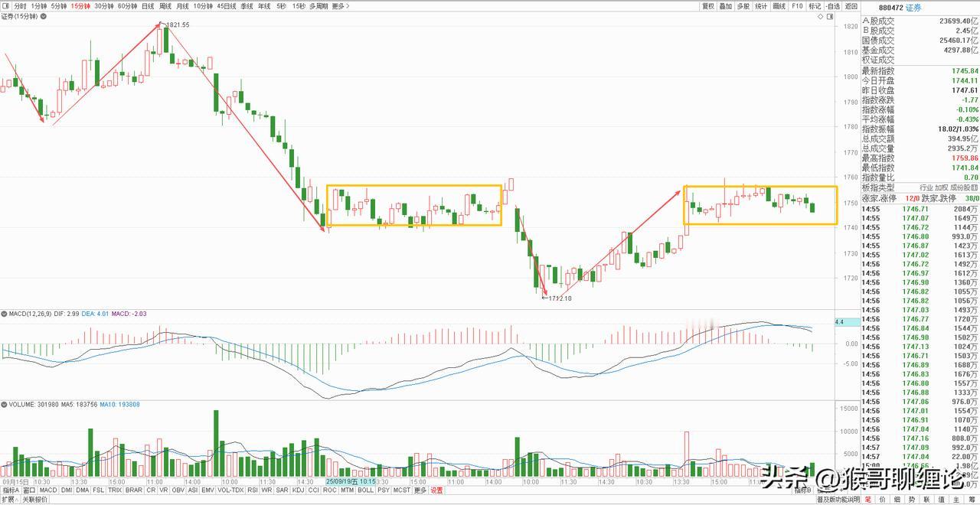Screen dimensions: 980x505
Task: Click the 关联报价 tab
Action: point(35,499)
